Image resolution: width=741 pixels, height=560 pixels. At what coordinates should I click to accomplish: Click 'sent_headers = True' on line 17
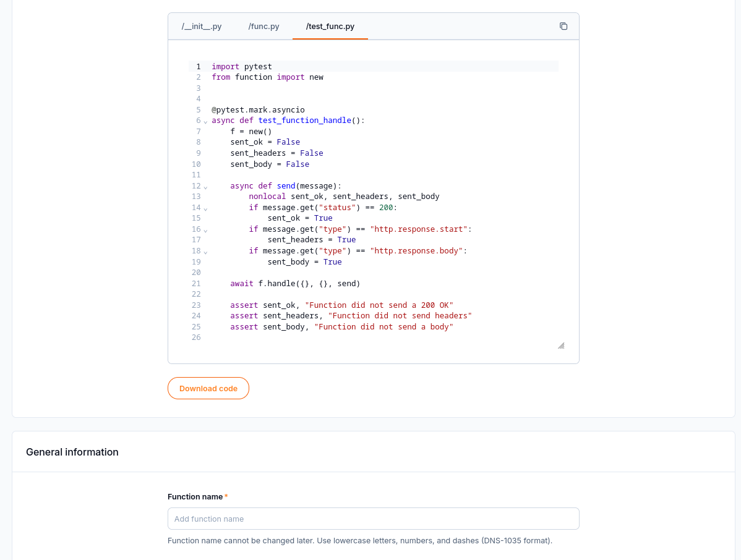click(312, 240)
